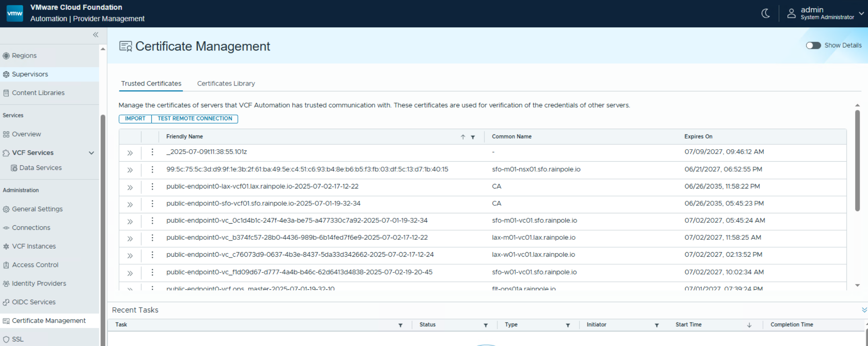The width and height of the screenshot is (868, 346).
Task: Sort Start Time column descending arrow
Action: point(749,325)
